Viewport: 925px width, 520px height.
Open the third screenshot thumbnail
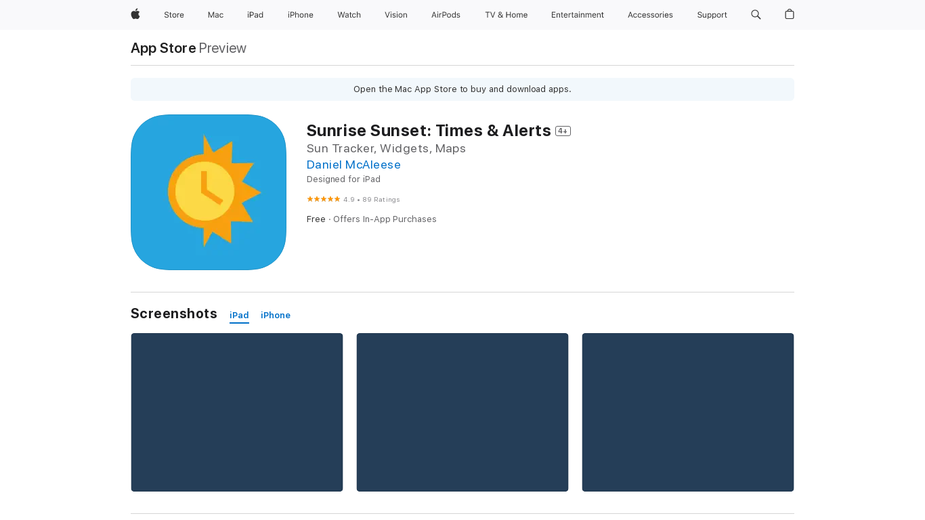[x=688, y=412]
